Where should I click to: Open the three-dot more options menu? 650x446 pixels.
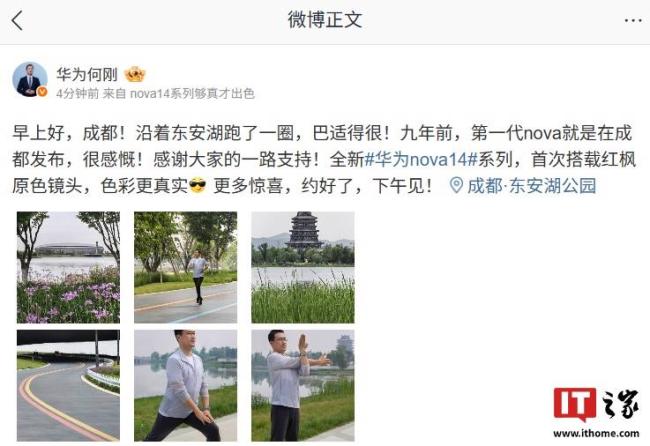[x=633, y=20]
